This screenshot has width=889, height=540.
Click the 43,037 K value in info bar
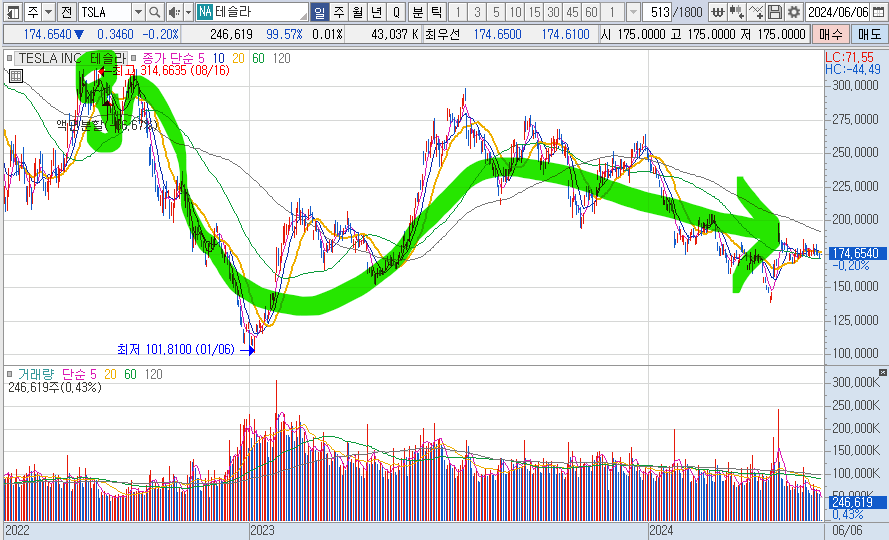pos(395,35)
